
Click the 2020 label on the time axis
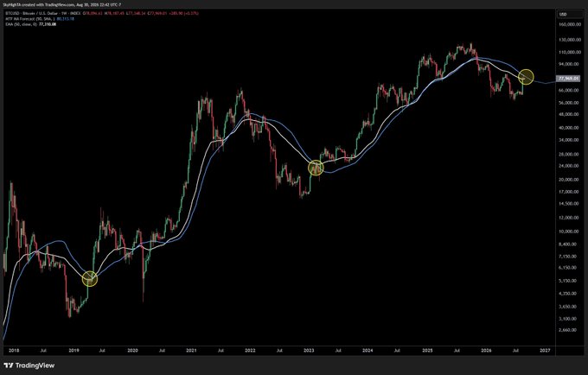[x=133, y=351]
